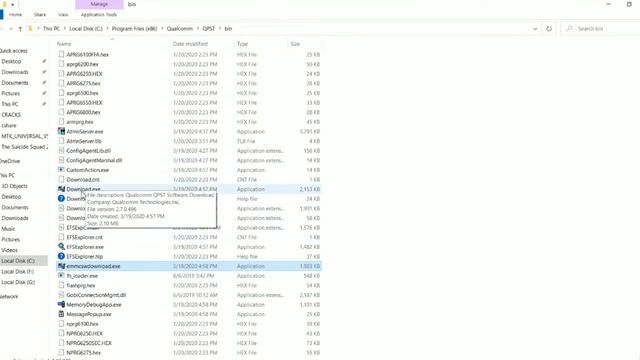Image resolution: width=640 pixels, height=360 pixels.
Task: Open the CRACKS folder in sidebar
Action: [11, 115]
